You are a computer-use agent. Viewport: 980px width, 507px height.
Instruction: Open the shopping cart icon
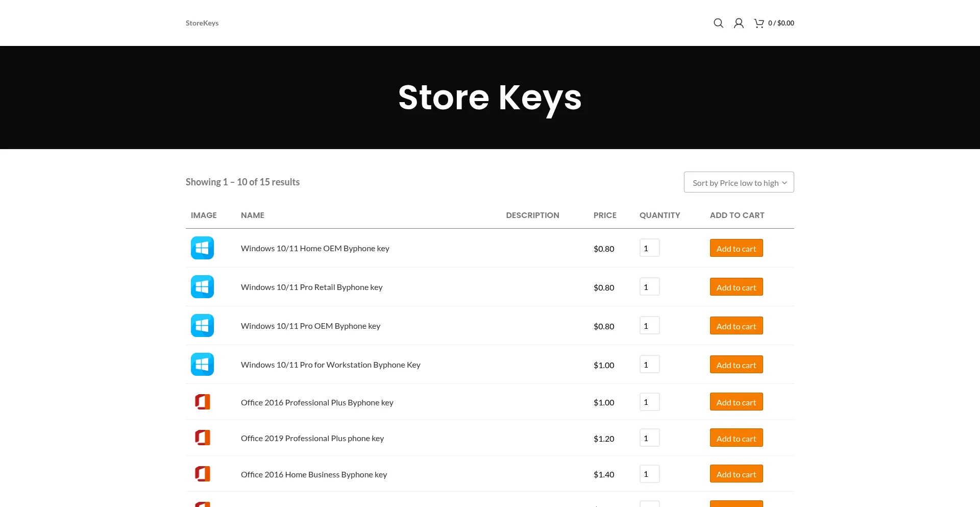click(759, 23)
